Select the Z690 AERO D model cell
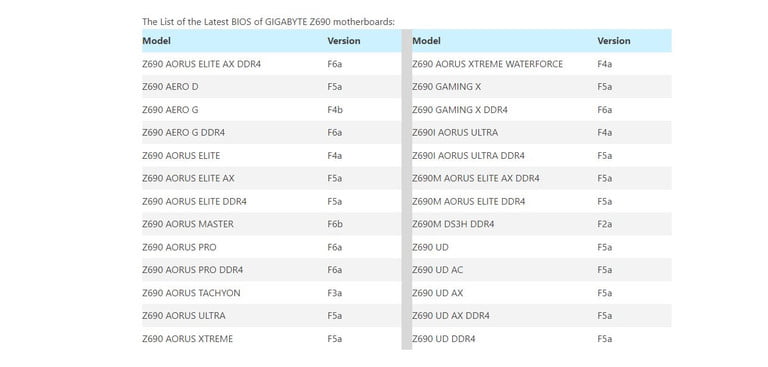This screenshot has height=367, width=768. tap(170, 87)
